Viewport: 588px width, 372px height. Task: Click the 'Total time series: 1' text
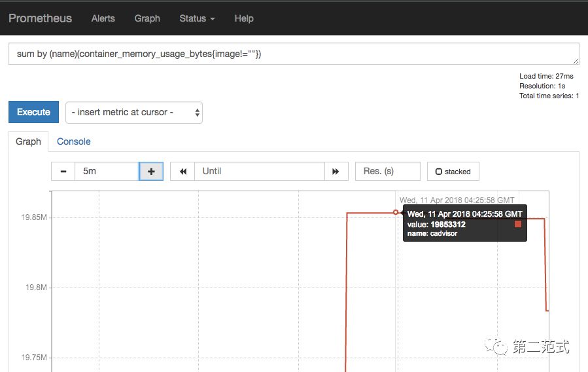[x=549, y=96]
